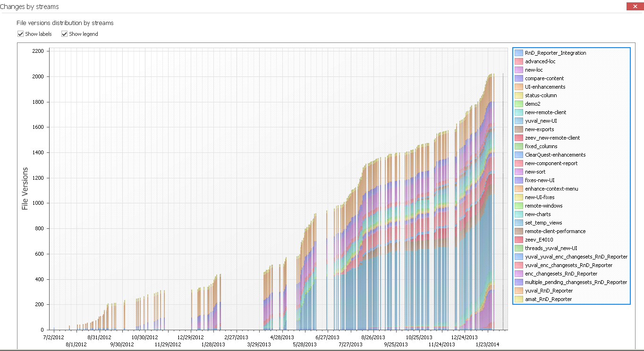
Task: Select amat_RnD_Reporter legend entry
Action: tap(548, 299)
